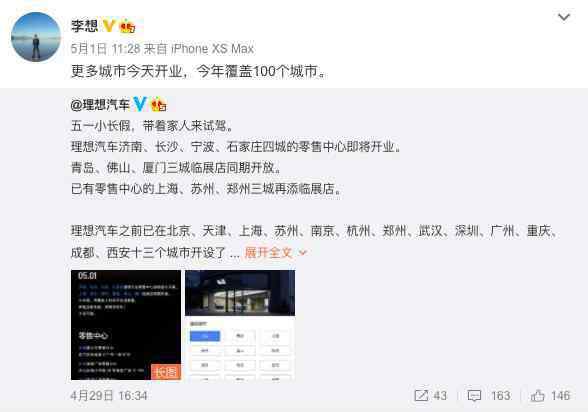Click the orange V verification badge beside 李想
Screen dimensions: 588x412
tap(109, 26)
